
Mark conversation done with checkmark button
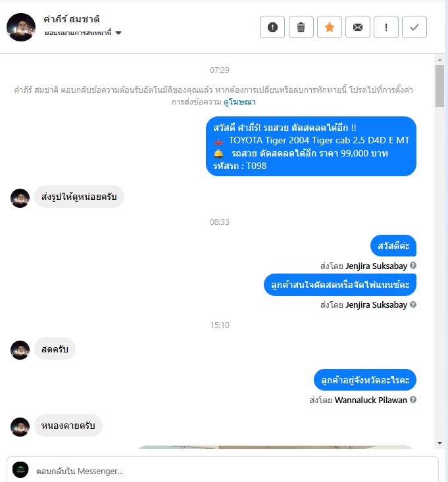414,27
